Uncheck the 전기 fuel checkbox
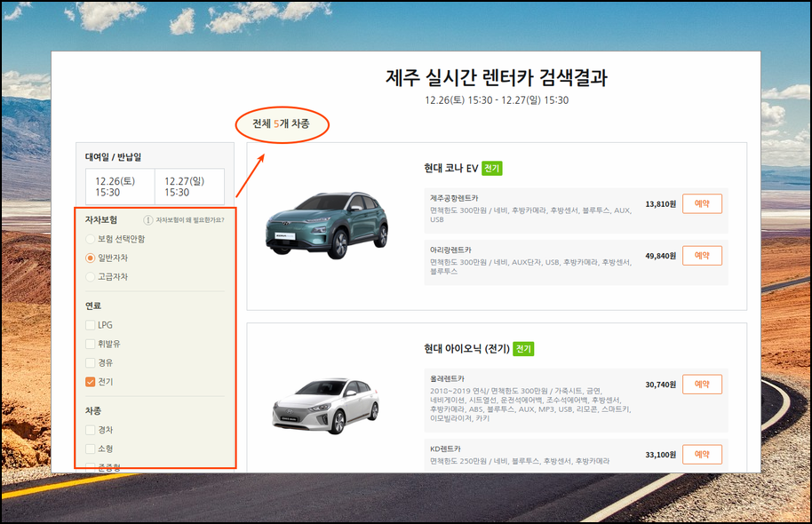This screenshot has width=812, height=524. (x=90, y=382)
